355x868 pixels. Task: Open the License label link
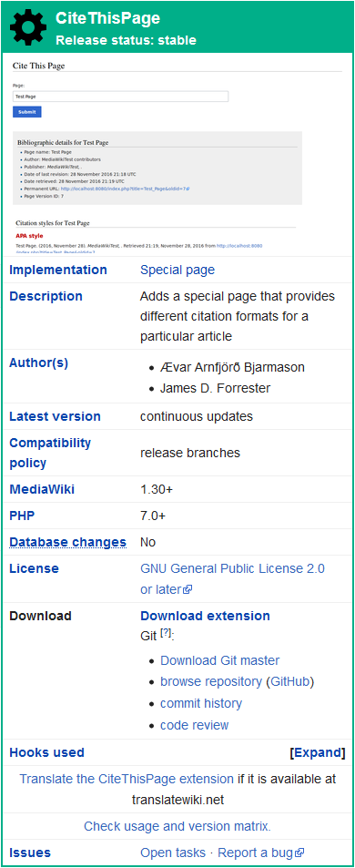pos(34,568)
